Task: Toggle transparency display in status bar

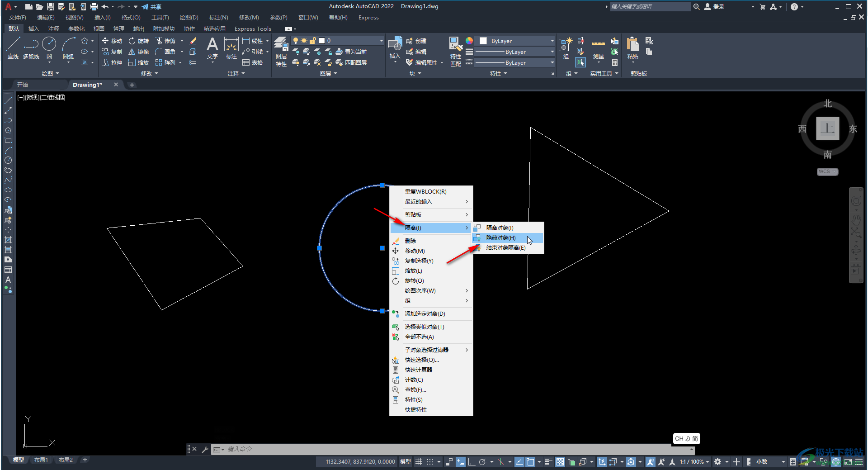Action: [560, 462]
